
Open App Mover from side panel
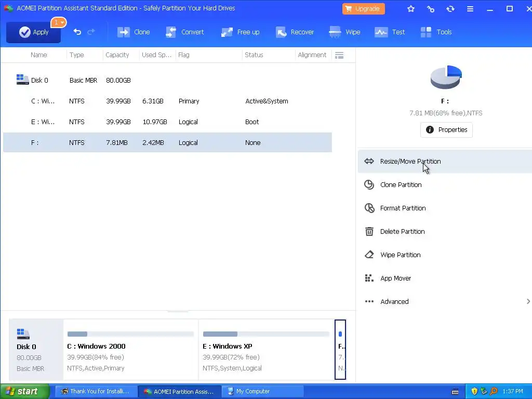coord(445,278)
